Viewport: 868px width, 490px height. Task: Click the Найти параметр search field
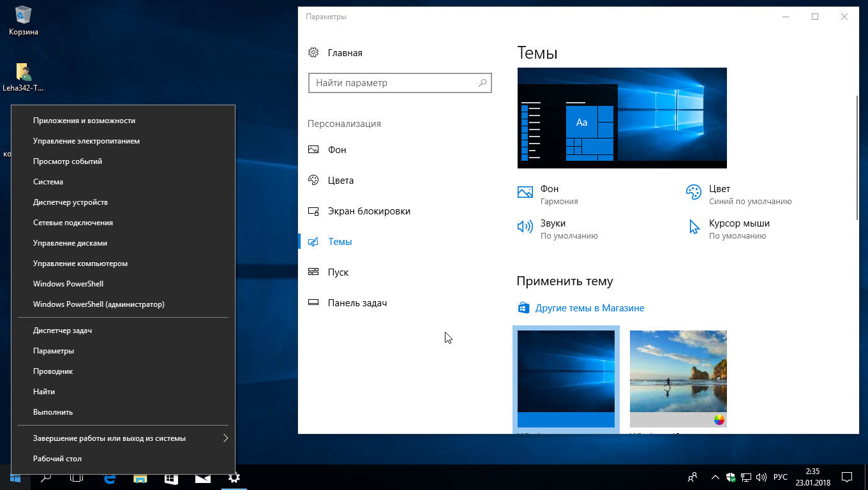point(394,83)
